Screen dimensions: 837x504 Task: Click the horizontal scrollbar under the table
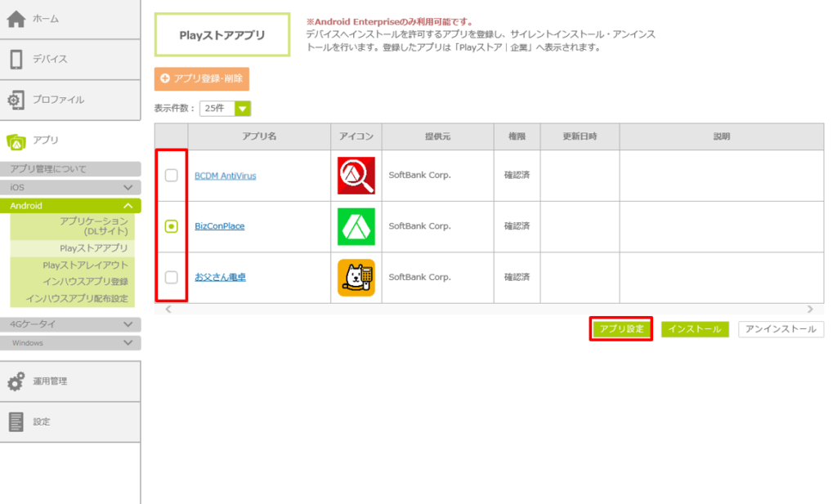coord(489,310)
